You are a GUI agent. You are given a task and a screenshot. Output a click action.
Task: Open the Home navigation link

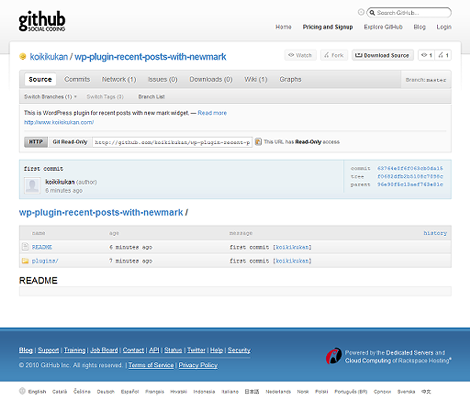pos(283,27)
